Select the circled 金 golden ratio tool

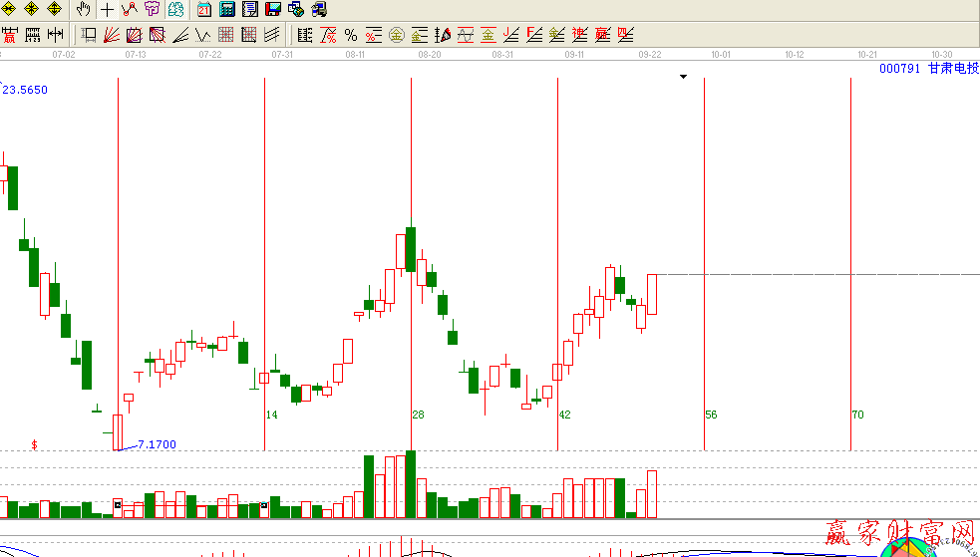tap(396, 36)
